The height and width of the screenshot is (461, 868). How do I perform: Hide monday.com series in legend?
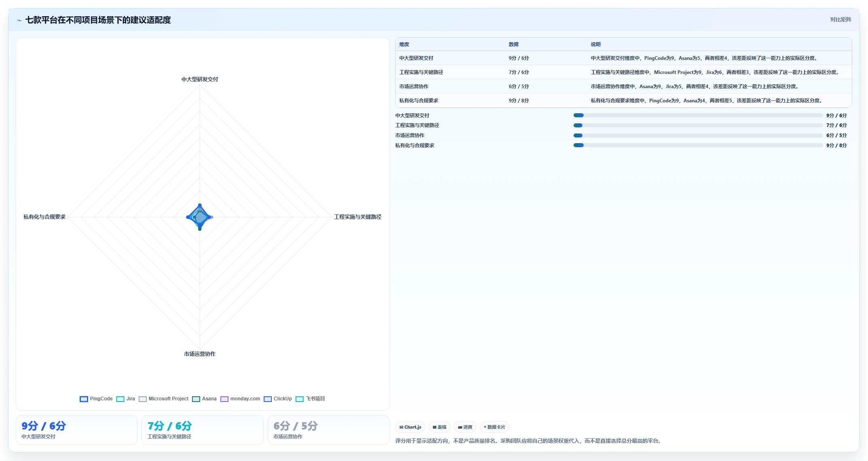(x=240, y=399)
